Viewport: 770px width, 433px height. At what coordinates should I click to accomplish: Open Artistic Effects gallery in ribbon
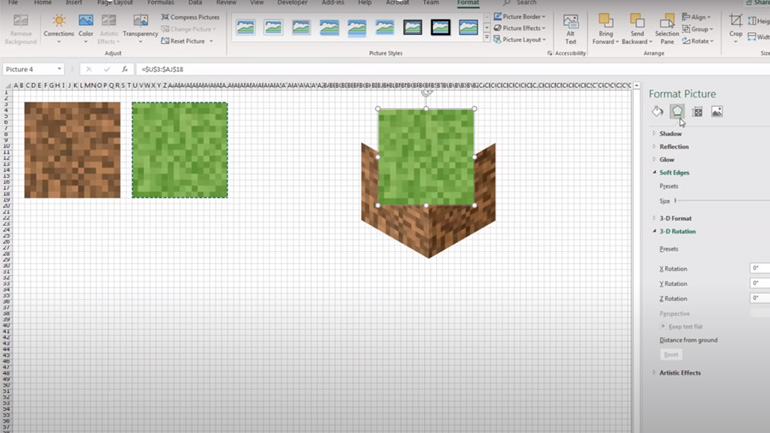109,29
